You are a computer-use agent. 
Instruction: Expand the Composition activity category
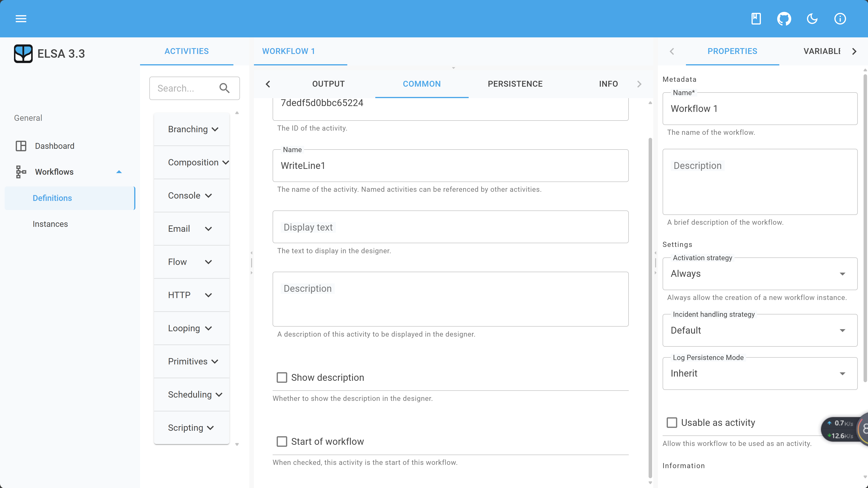pyautogui.click(x=192, y=162)
